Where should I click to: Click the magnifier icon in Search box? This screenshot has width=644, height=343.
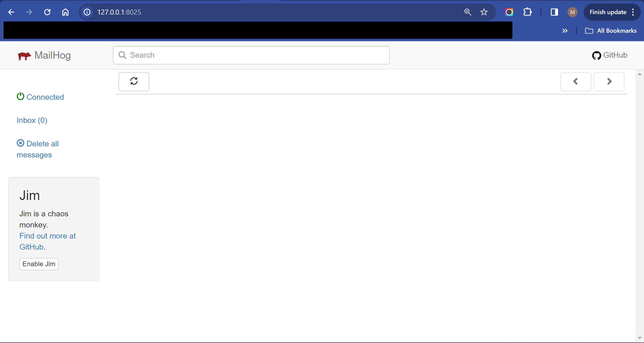tap(122, 55)
